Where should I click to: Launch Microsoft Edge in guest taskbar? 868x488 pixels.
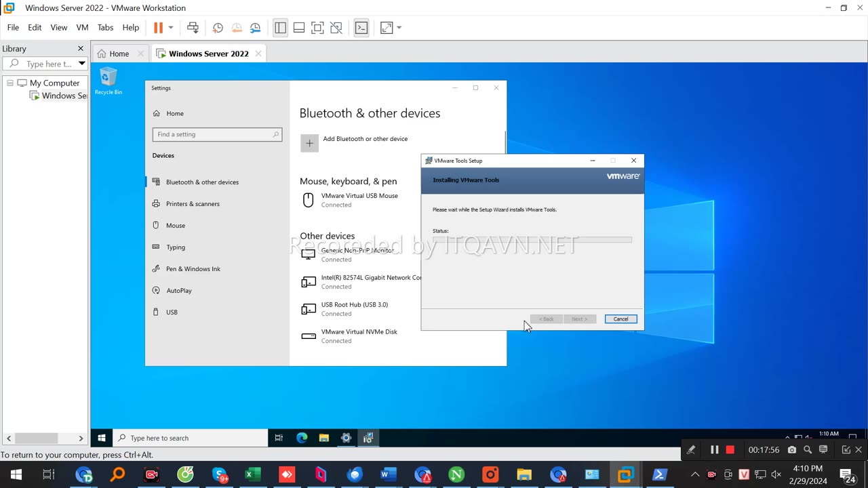click(302, 438)
